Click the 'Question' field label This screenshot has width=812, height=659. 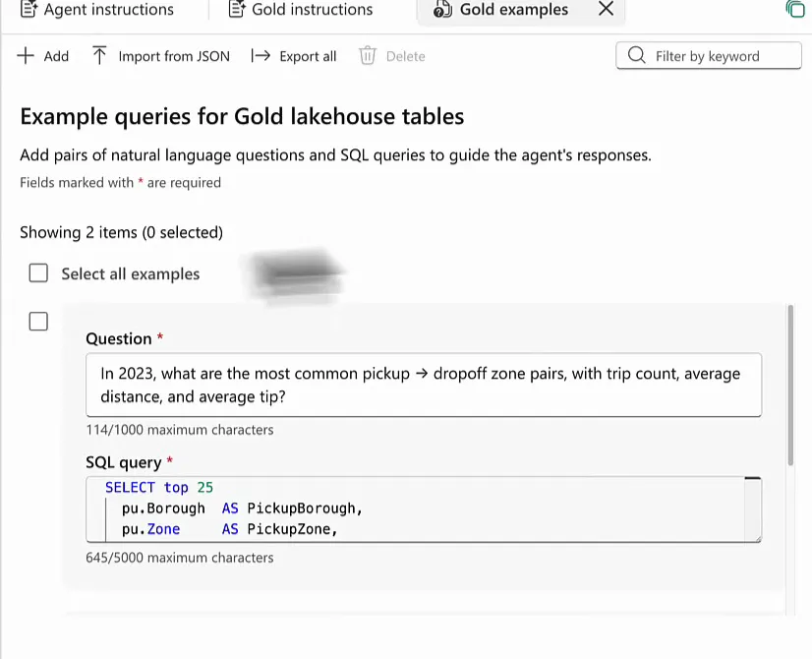(x=119, y=338)
